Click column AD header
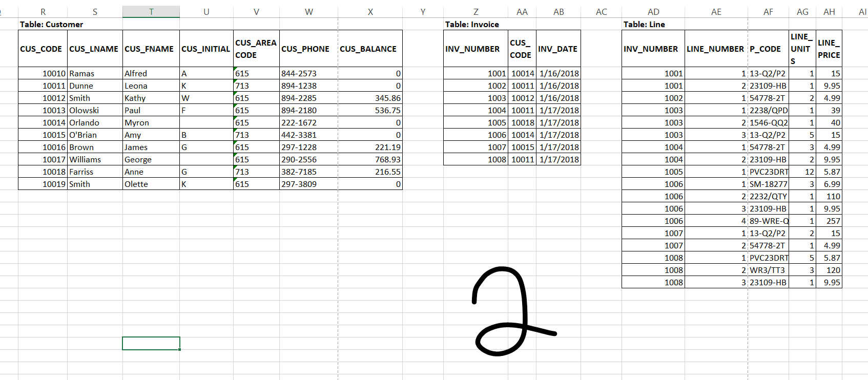 point(653,12)
